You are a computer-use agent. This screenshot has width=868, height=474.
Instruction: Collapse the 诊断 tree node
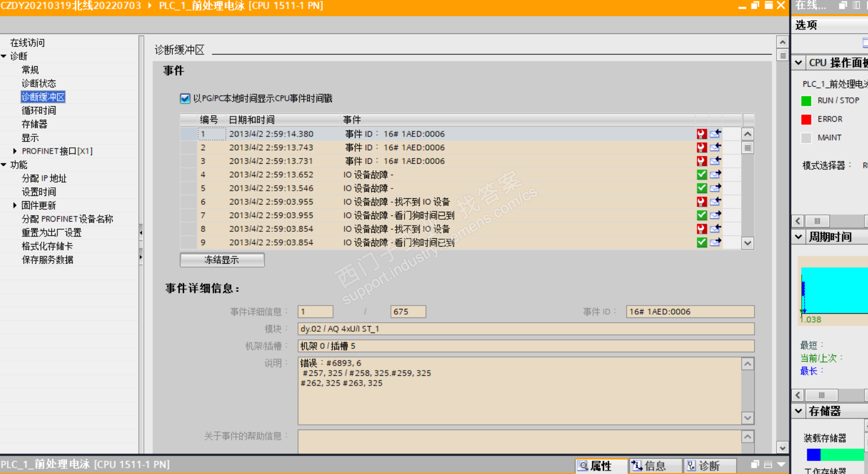coord(4,57)
